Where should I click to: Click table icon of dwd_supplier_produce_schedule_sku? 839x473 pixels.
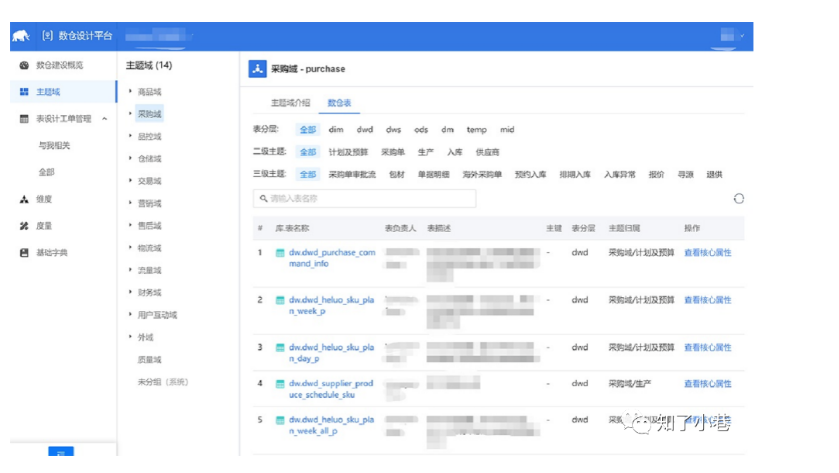tap(280, 384)
